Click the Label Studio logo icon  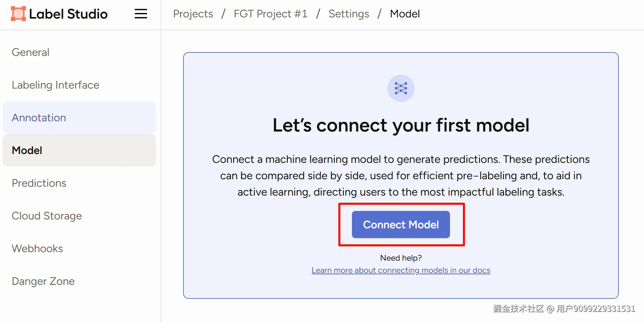point(18,14)
